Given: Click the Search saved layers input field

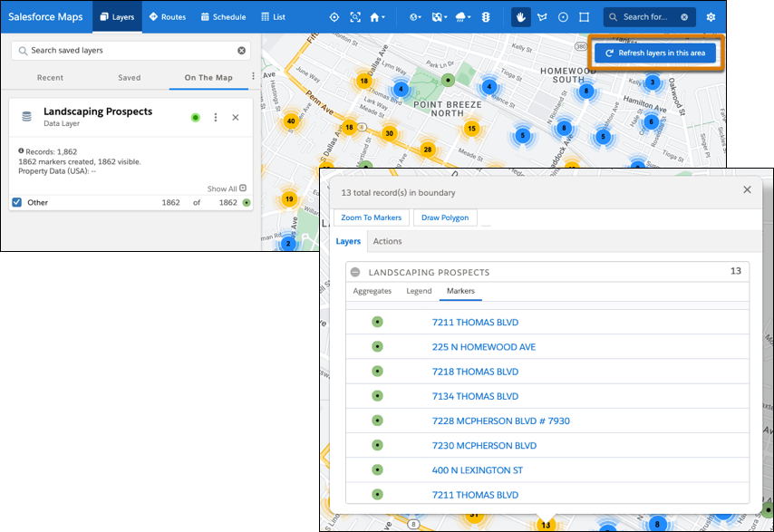Looking at the screenshot, I should [x=131, y=51].
